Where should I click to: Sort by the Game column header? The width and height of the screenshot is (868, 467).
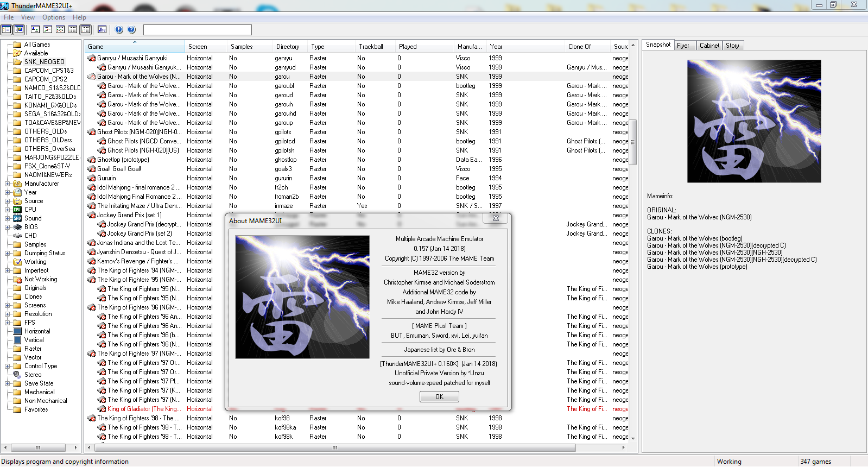pyautogui.click(x=135, y=47)
